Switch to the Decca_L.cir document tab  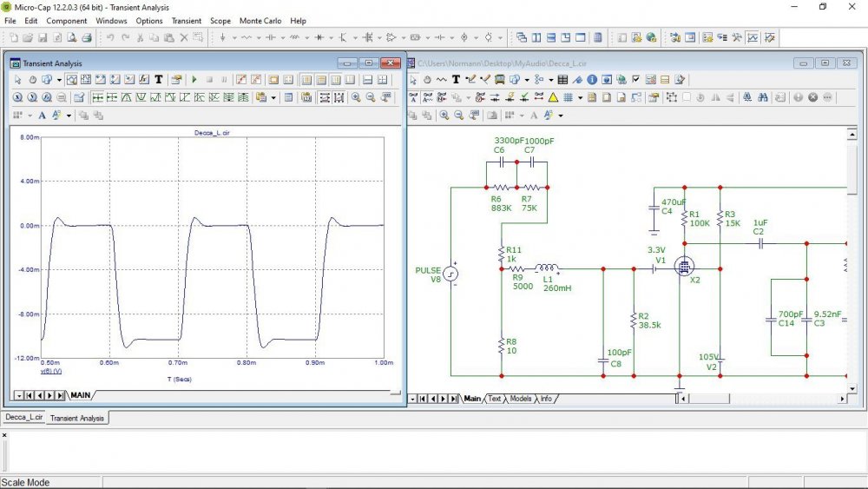click(23, 418)
